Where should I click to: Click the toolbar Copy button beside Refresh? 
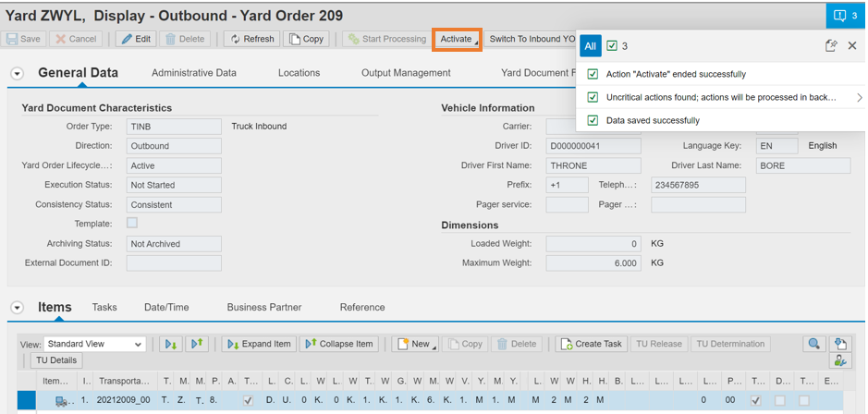click(x=306, y=39)
